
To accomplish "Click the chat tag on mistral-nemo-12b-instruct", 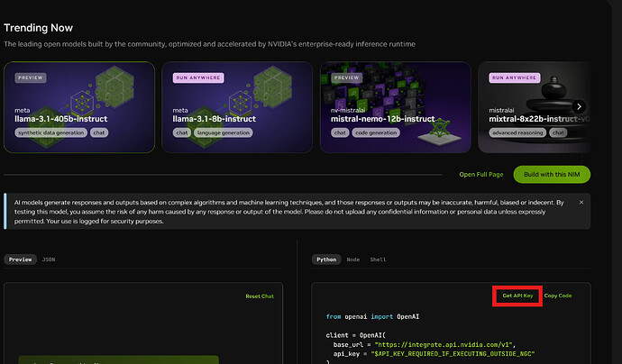I will 340,132.
